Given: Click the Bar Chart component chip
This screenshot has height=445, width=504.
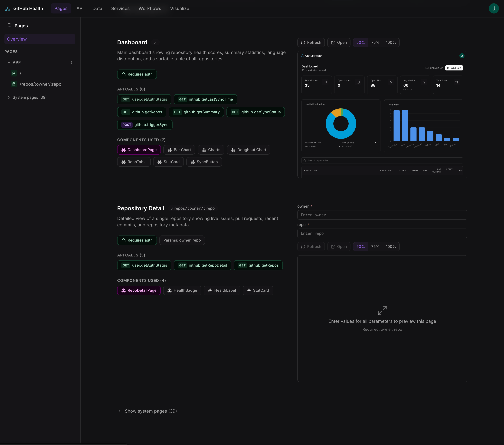Looking at the screenshot, I should point(179,150).
